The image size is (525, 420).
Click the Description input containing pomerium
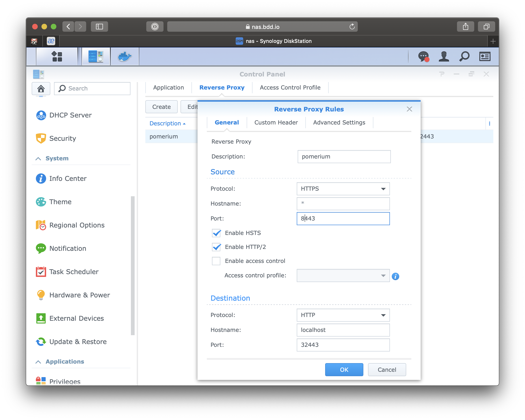click(344, 156)
